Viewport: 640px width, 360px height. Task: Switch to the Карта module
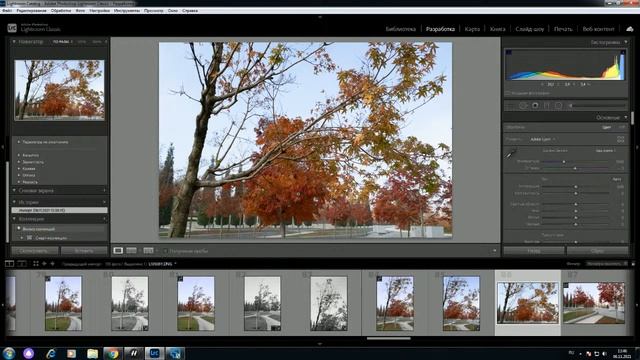[x=472, y=29]
